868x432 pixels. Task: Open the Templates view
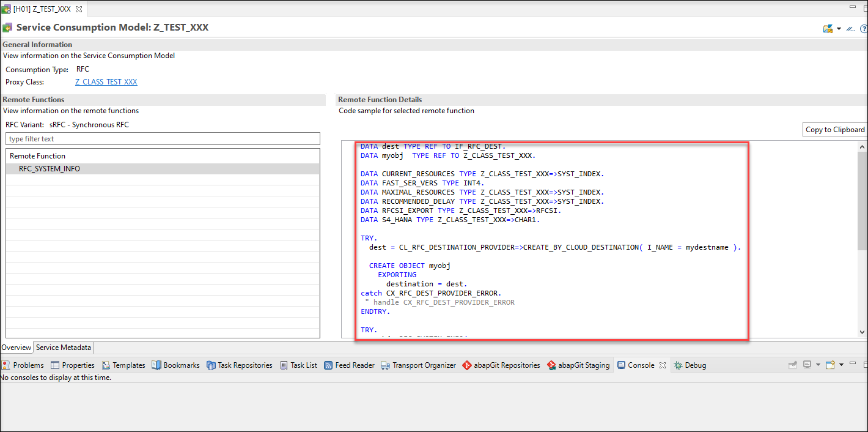(x=123, y=365)
